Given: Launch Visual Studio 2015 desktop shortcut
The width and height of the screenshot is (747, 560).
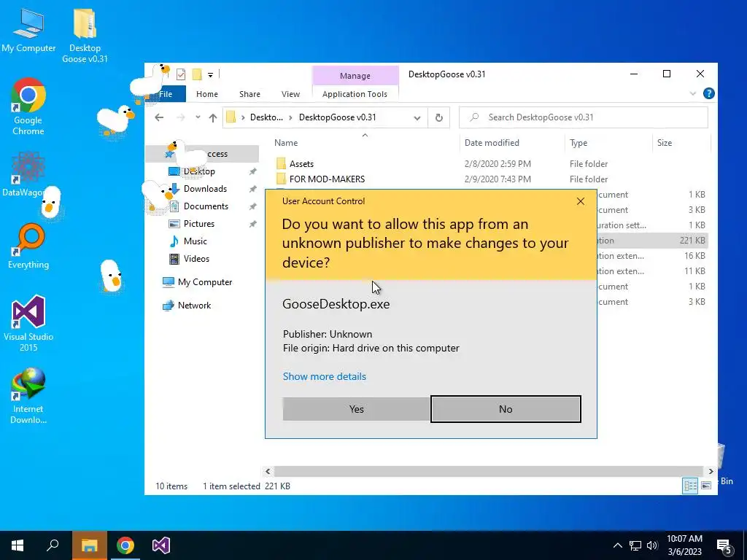Looking at the screenshot, I should pyautogui.click(x=28, y=324).
